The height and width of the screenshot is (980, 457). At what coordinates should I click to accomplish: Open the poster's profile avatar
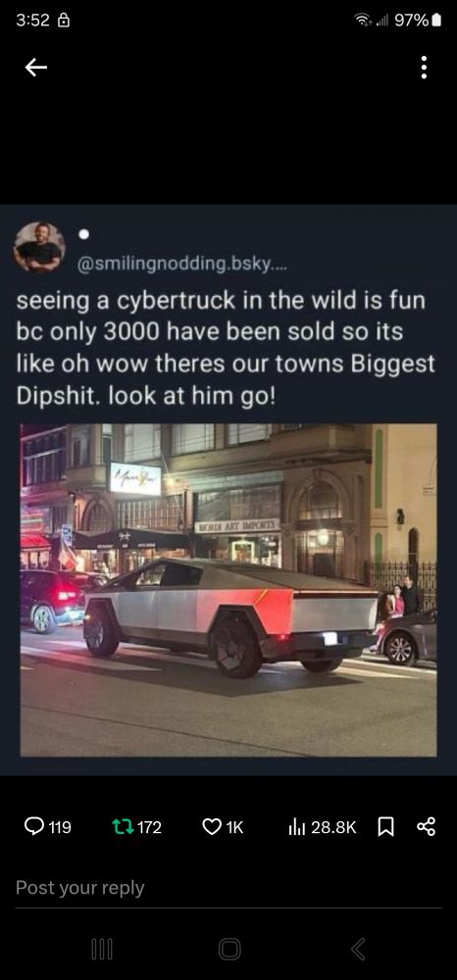pyautogui.click(x=39, y=248)
